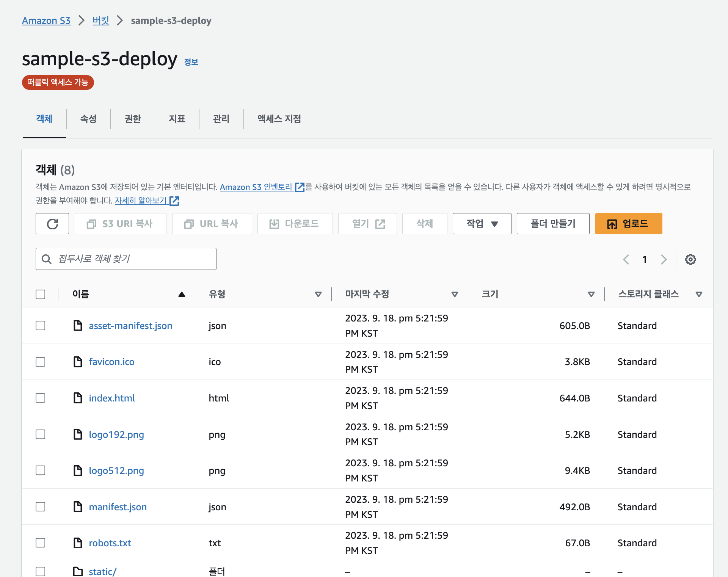Viewport: 728px width, 577px height.
Task: Open the index.html object link
Action: (x=112, y=398)
